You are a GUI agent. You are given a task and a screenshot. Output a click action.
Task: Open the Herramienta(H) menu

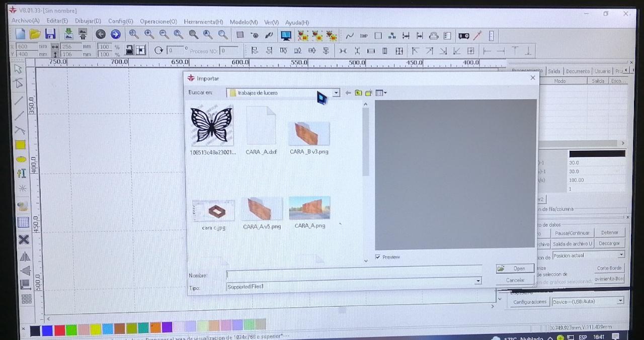pos(203,22)
